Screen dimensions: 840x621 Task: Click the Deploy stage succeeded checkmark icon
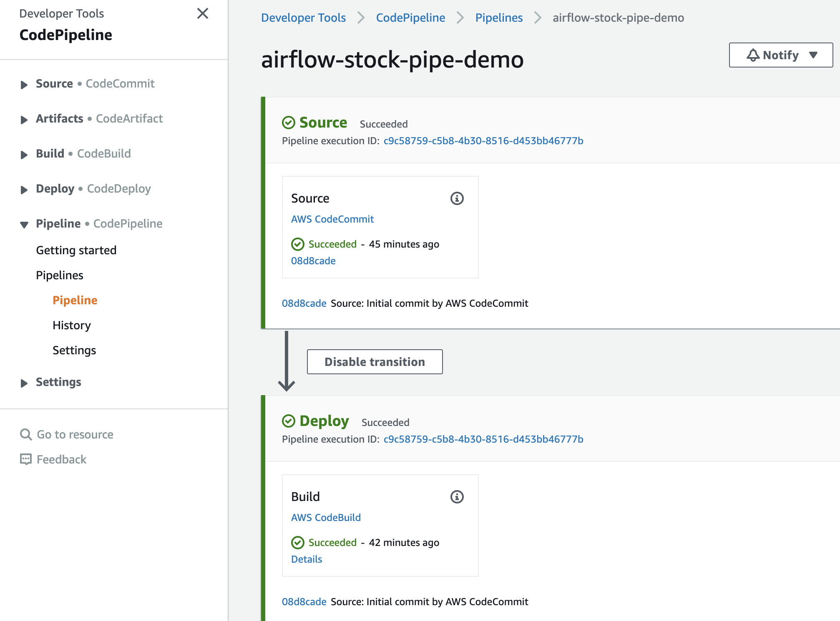[289, 421]
